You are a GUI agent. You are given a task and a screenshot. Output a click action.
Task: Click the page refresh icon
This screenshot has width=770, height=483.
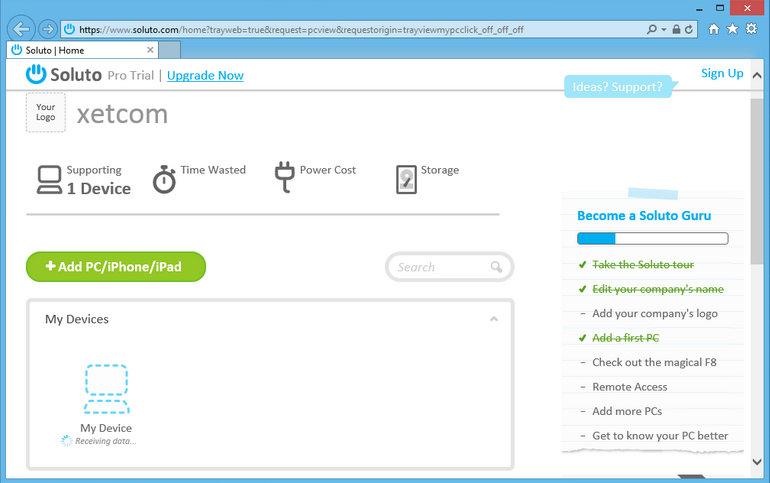pos(688,29)
